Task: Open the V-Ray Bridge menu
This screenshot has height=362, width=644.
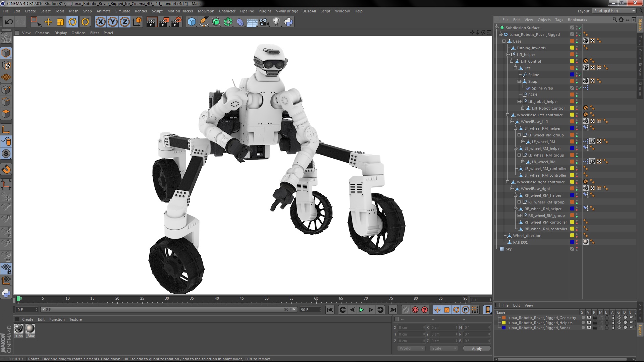Action: point(287,11)
